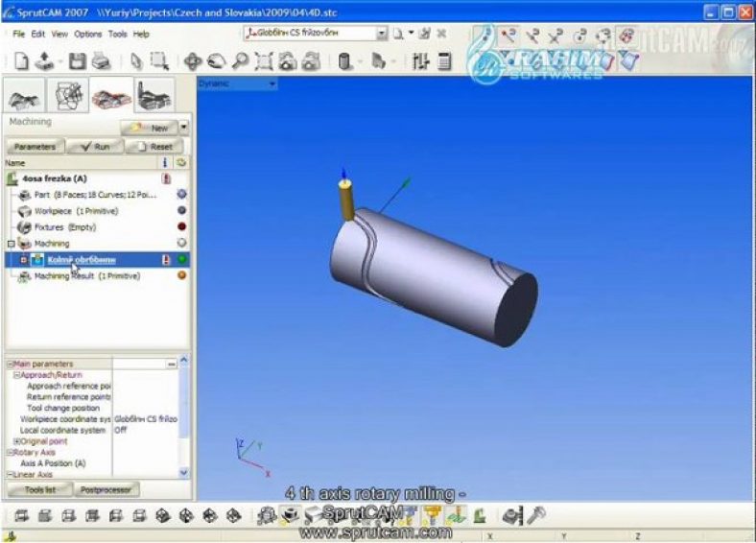Click the Postprocessor button

coord(106,489)
